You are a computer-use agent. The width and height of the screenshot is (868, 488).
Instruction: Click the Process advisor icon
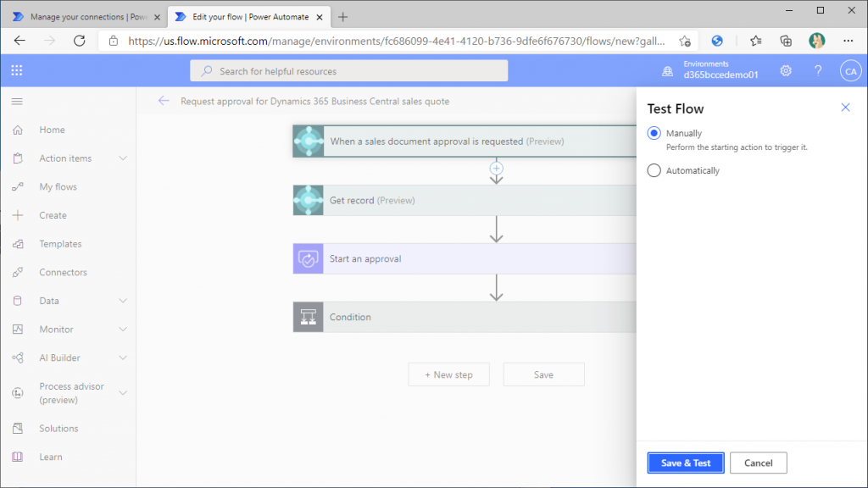pyautogui.click(x=18, y=393)
